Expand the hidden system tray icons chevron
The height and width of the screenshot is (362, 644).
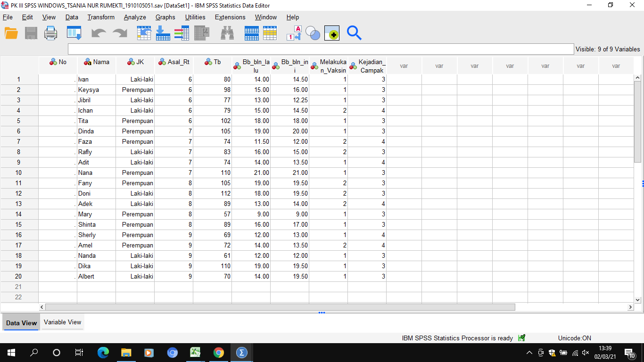529,353
